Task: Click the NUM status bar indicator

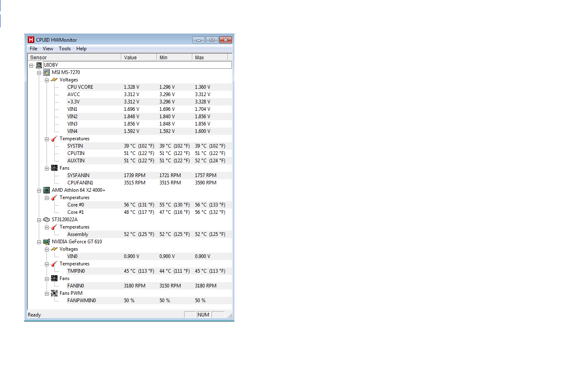Action: tap(203, 315)
